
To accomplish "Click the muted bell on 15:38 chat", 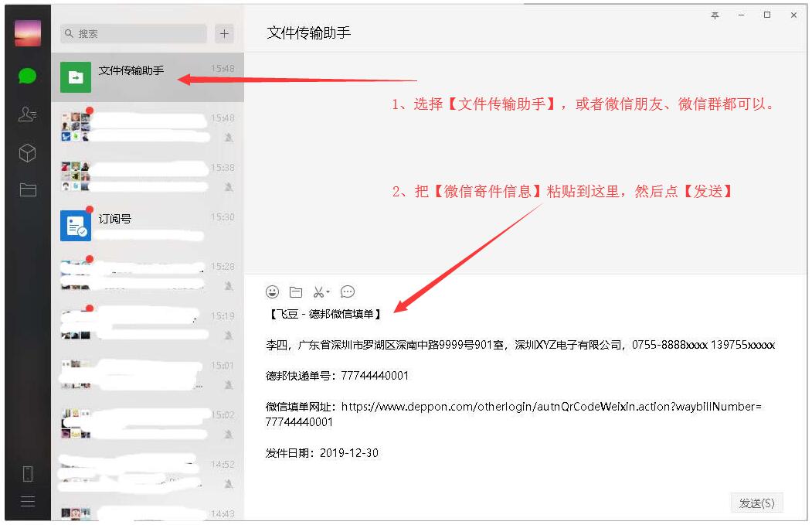I will 229,187.
